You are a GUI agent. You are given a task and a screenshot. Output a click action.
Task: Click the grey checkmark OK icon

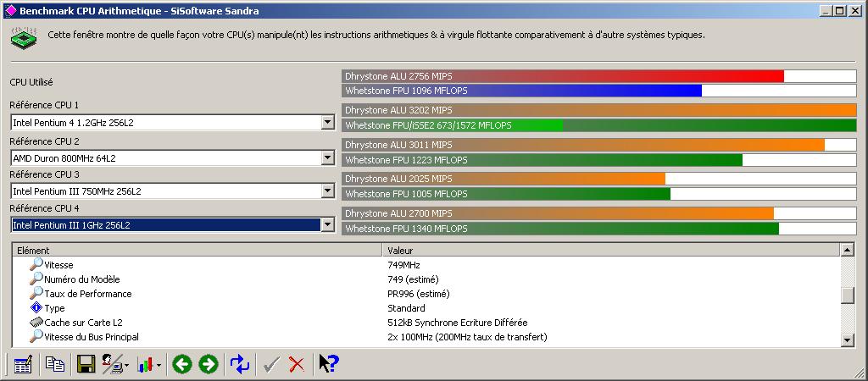[x=271, y=364]
